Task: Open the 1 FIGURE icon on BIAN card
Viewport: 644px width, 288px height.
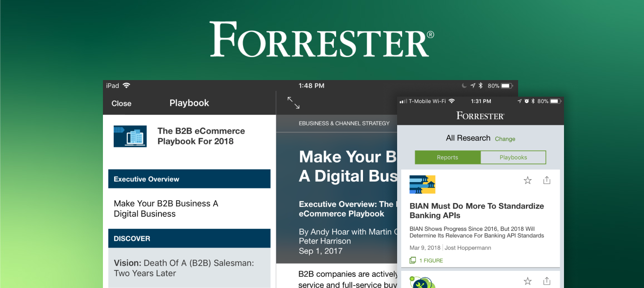Action: [x=413, y=260]
